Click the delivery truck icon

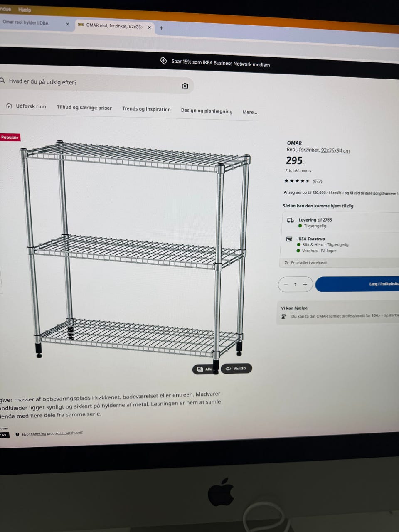(x=291, y=220)
